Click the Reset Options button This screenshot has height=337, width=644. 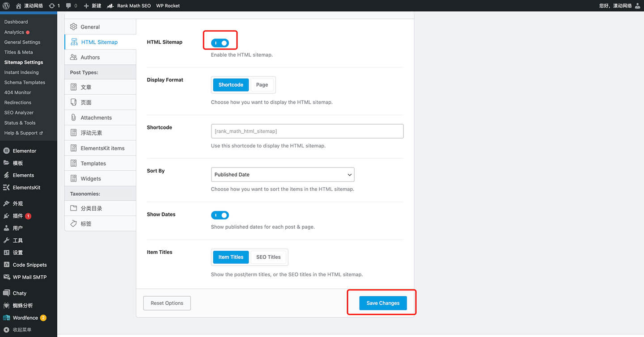click(167, 303)
